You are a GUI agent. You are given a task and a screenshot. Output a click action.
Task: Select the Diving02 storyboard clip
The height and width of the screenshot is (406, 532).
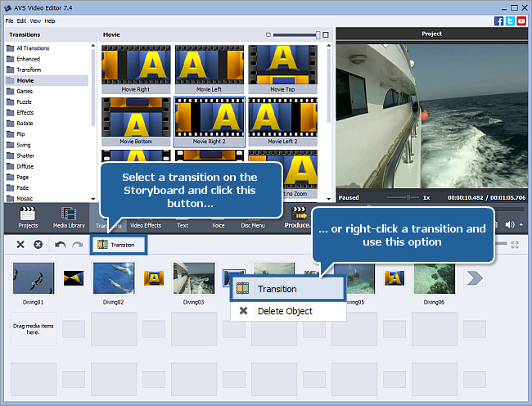(114, 278)
